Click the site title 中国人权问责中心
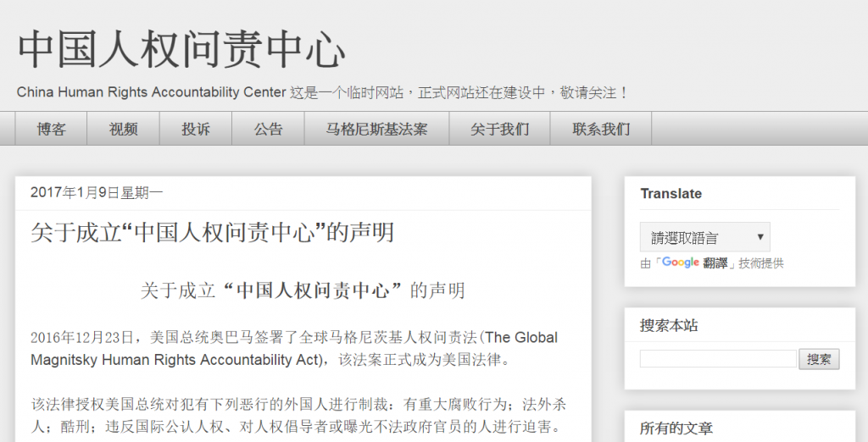The height and width of the screenshot is (442, 868). click(x=181, y=50)
